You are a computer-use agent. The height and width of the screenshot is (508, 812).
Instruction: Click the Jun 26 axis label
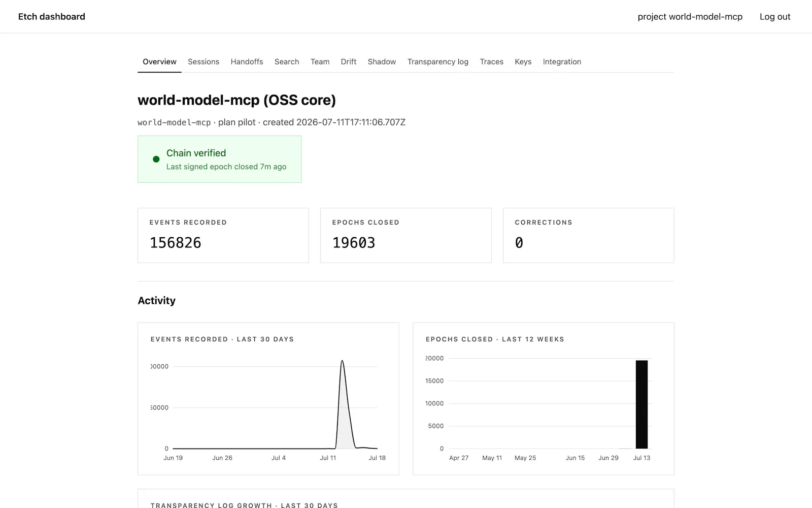point(222,458)
